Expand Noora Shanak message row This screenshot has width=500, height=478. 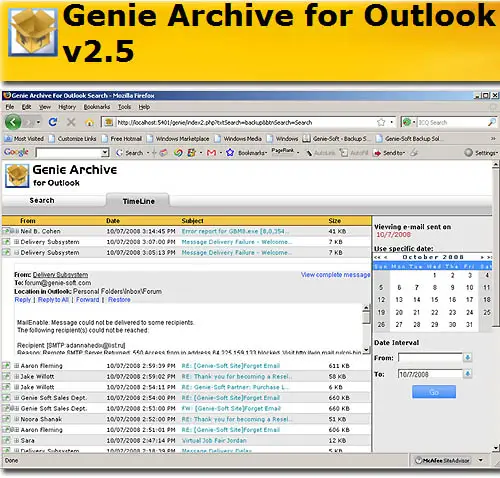16,419
